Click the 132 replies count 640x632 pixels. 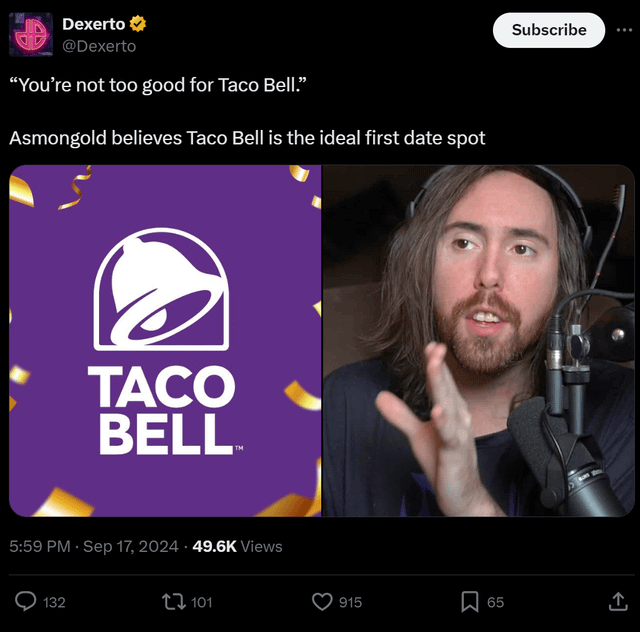(x=54, y=603)
